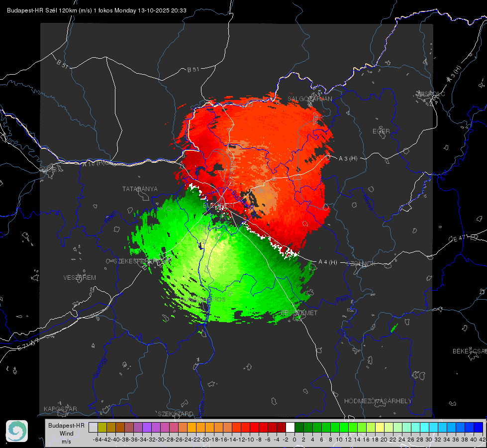
Task: Click the SZEKSZÁRD city label
Action: pos(176,414)
